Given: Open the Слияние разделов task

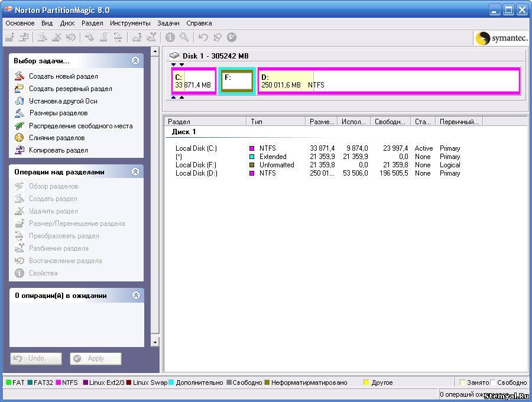Looking at the screenshot, I should click(x=57, y=138).
